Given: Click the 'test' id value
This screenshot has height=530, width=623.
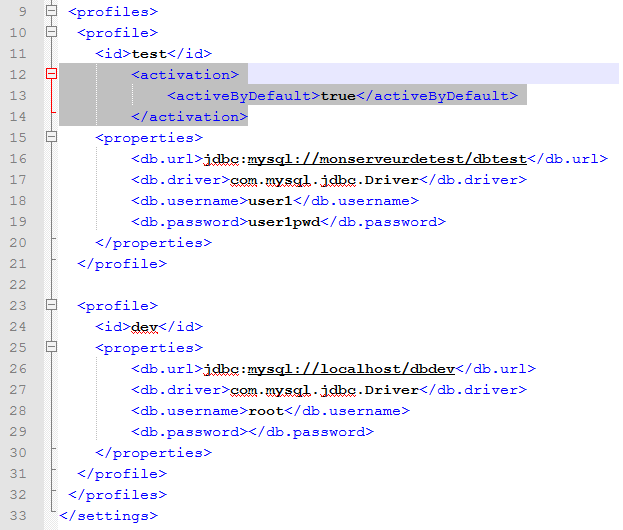Looking at the screenshot, I should 149,54.
